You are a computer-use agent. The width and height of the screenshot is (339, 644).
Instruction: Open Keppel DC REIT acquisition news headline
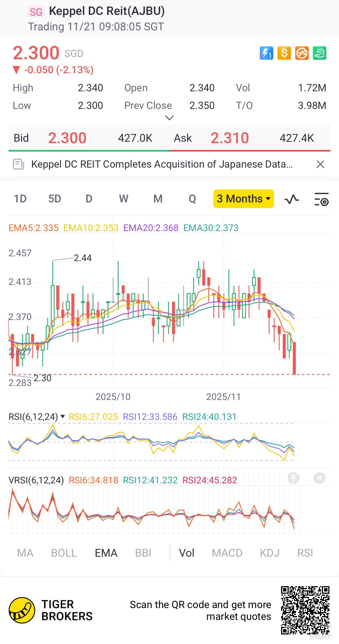tap(162, 164)
